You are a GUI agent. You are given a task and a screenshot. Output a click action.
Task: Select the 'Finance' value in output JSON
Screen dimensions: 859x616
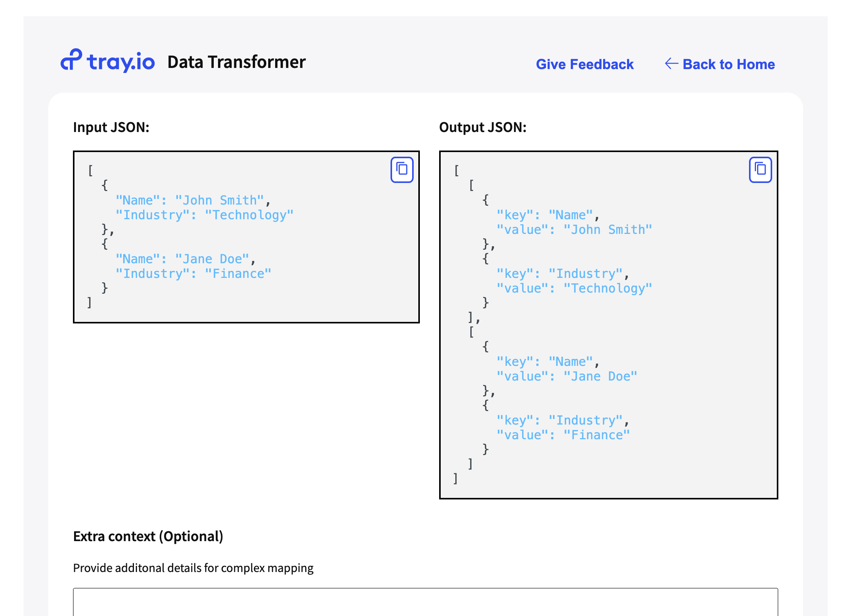[599, 435]
